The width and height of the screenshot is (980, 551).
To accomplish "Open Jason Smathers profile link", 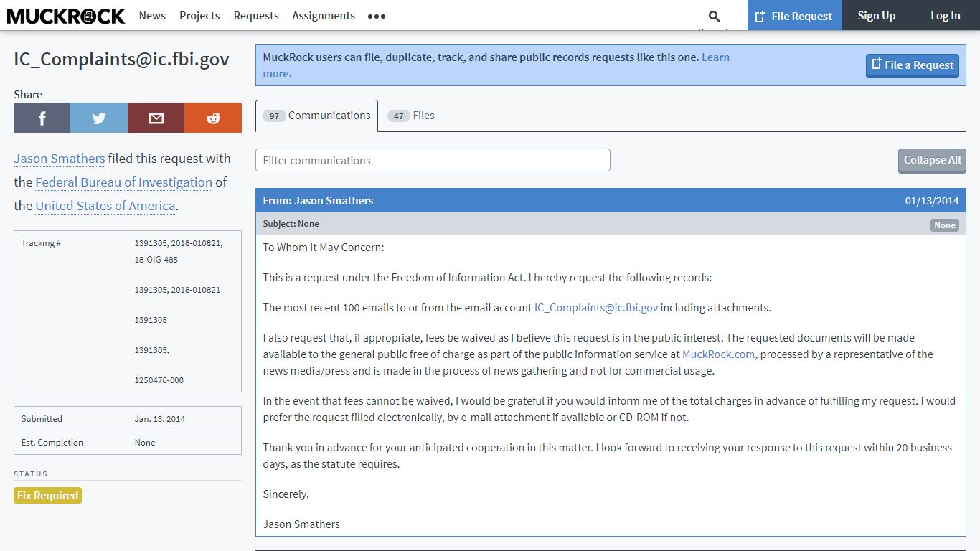I will 60,159.
